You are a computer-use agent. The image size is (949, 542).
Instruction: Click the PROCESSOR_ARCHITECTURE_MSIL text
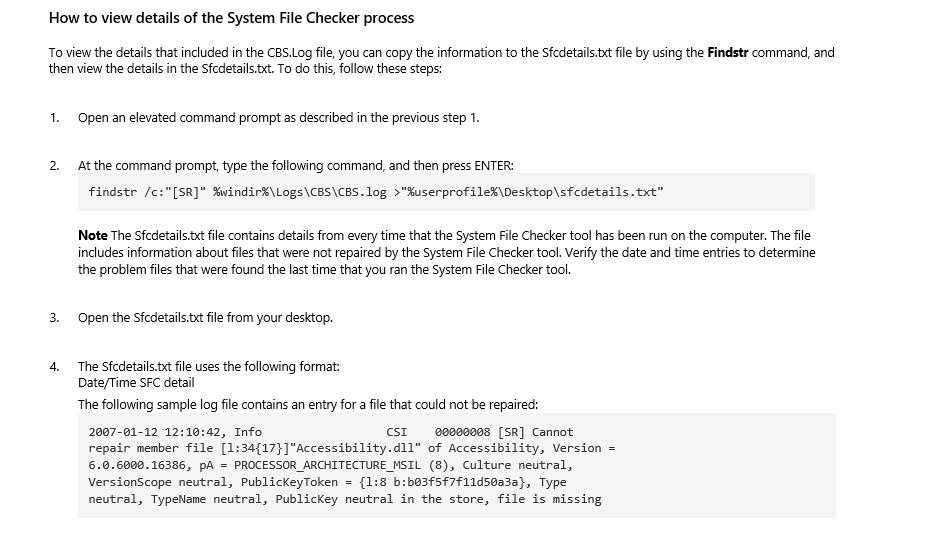click(327, 465)
